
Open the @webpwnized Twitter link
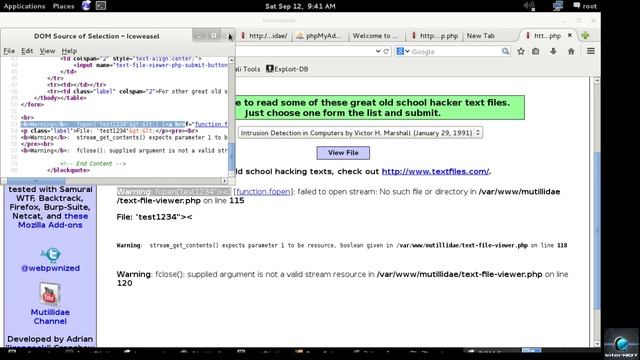click(50, 268)
